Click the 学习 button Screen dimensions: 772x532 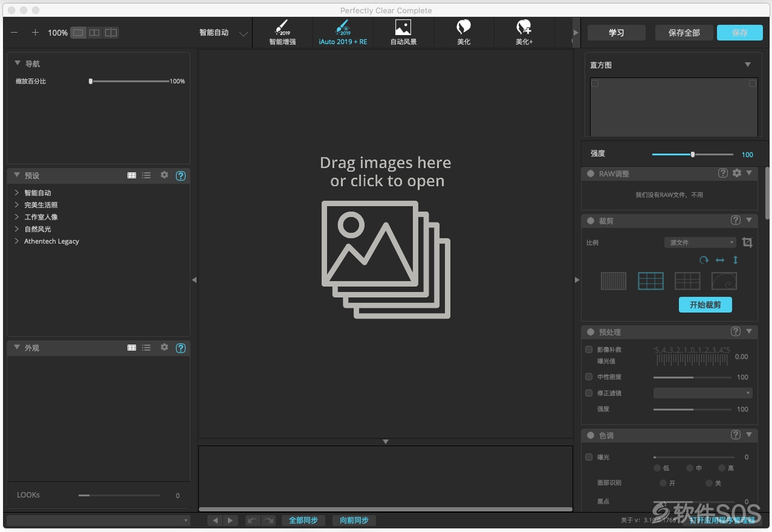pyautogui.click(x=617, y=33)
